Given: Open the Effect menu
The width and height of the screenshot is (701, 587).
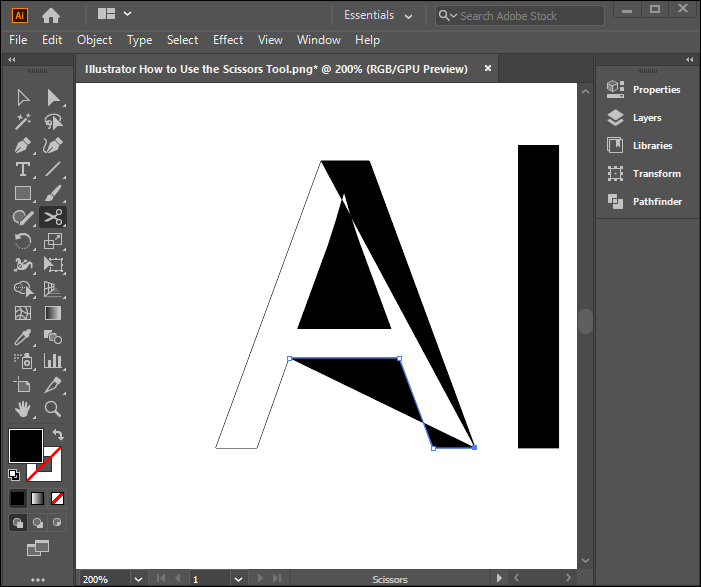Looking at the screenshot, I should 228,40.
